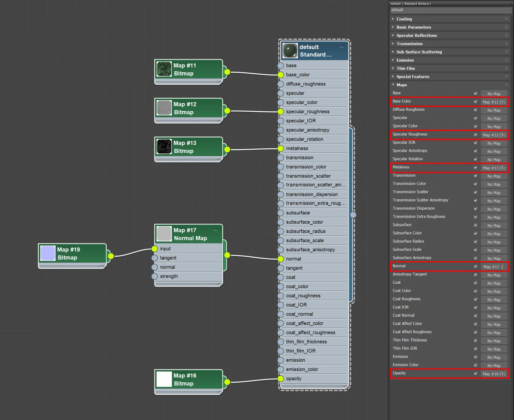This screenshot has height=420, width=514.
Task: Click the metalness input socket on default node
Action: coord(281,148)
